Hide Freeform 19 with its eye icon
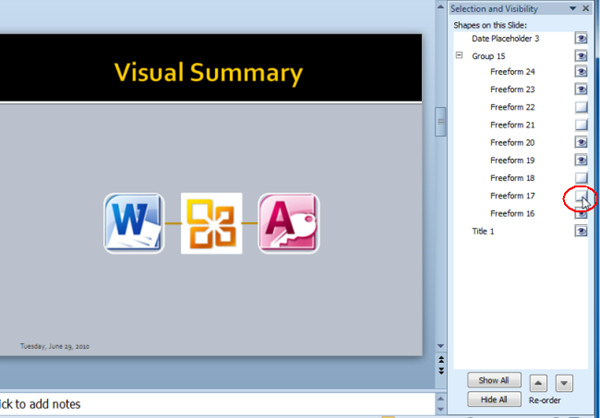Viewport: 600px width, 418px height. [x=581, y=160]
